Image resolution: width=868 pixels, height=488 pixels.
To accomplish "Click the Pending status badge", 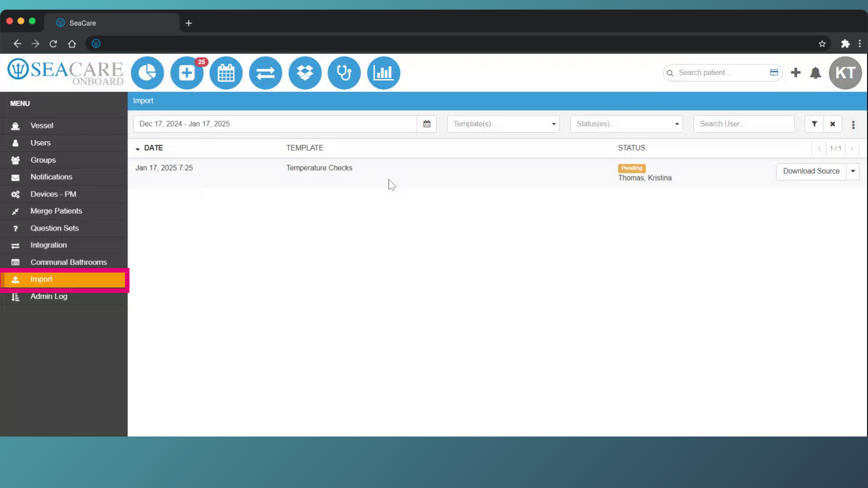I will [x=632, y=168].
